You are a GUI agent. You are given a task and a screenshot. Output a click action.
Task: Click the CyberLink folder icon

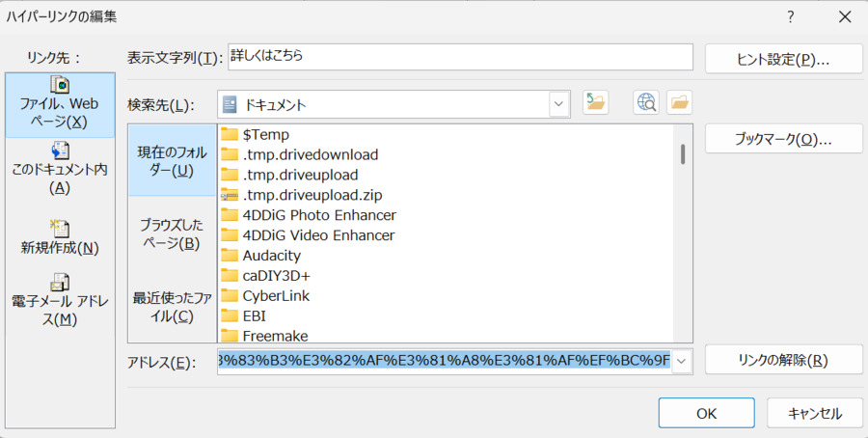pos(230,295)
